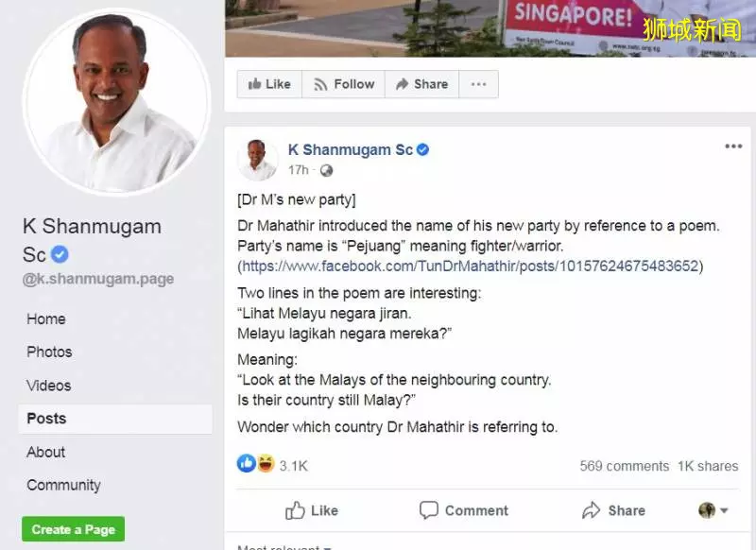Open the post options ellipsis menu
The width and height of the screenshot is (756, 550).
(x=733, y=146)
